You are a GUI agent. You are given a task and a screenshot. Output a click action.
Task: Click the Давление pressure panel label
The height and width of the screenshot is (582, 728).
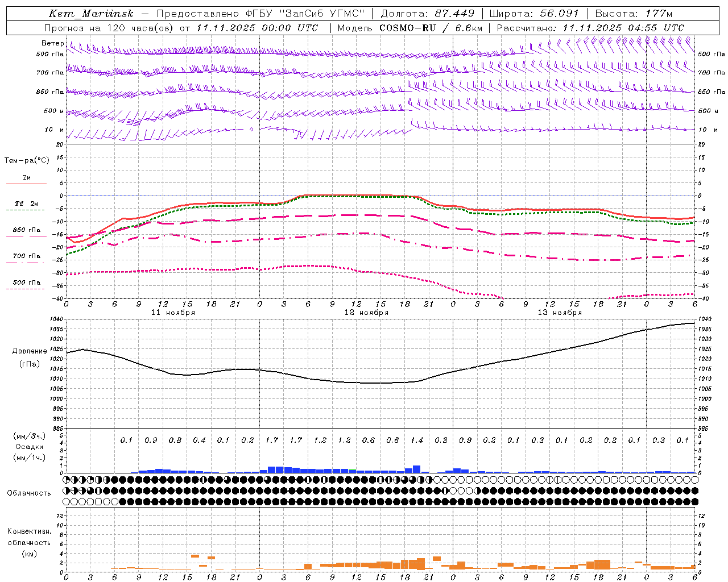pyautogui.click(x=30, y=351)
